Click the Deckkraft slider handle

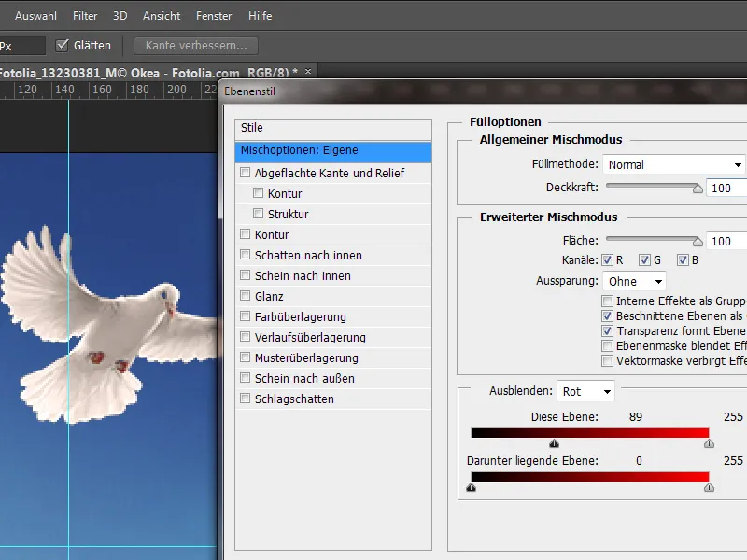tap(698, 189)
